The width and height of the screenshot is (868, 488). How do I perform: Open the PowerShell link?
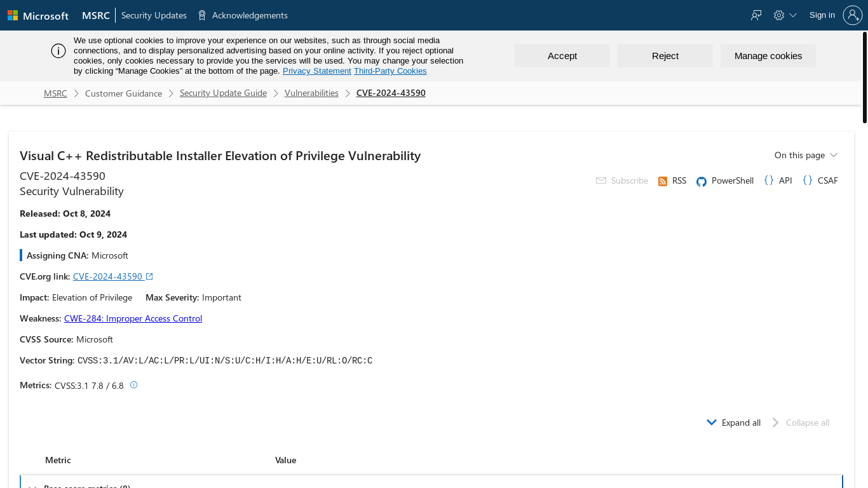click(732, 181)
